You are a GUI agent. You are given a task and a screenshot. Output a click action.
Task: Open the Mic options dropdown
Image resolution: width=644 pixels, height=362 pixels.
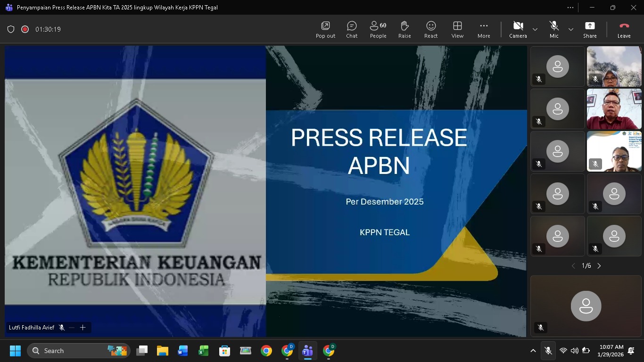pos(570,29)
